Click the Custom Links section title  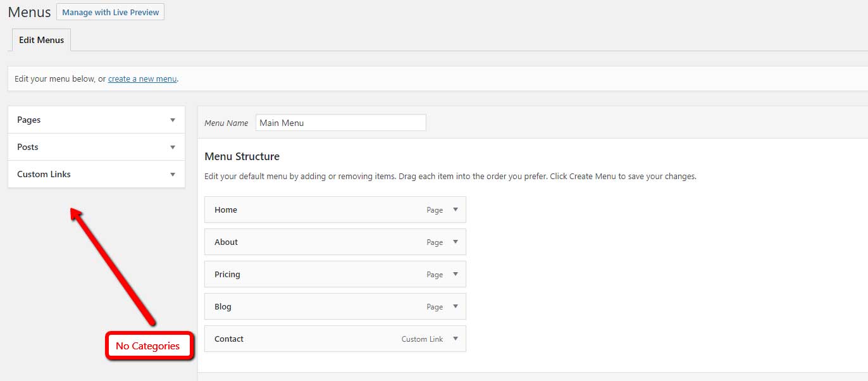tap(44, 174)
